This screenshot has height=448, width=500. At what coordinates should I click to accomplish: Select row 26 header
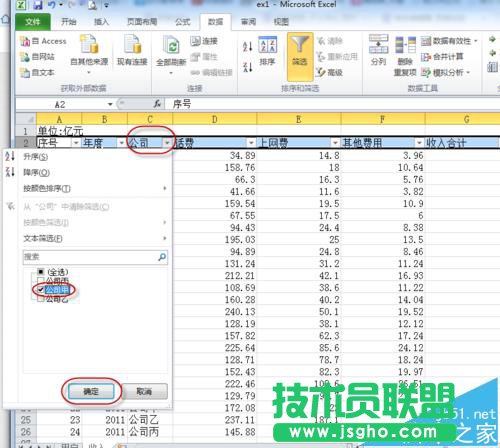26,432
